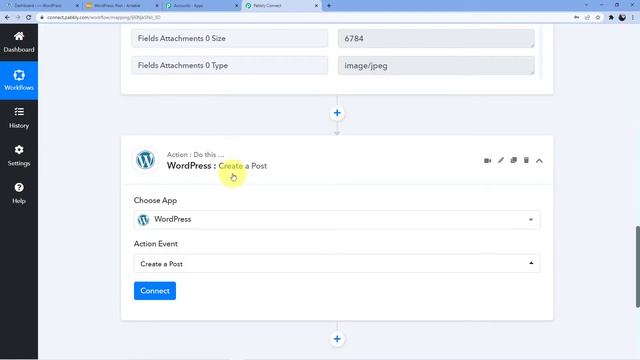Click the 'Action Event' label
Viewport: 640px width, 360px height.
coord(156,244)
